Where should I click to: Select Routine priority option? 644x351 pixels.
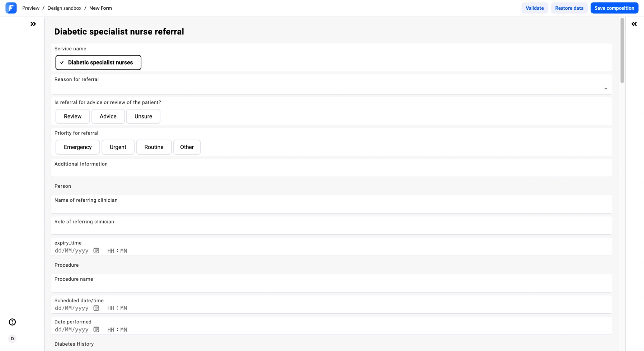coord(154,147)
